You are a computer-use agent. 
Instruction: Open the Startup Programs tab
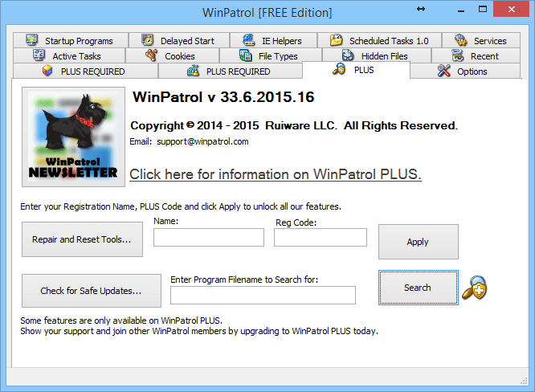(71, 40)
